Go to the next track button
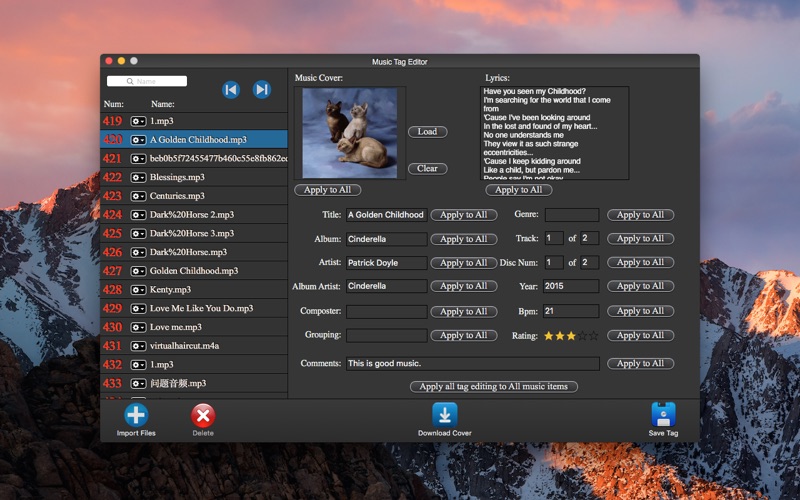This screenshot has width=800, height=500. coord(262,90)
